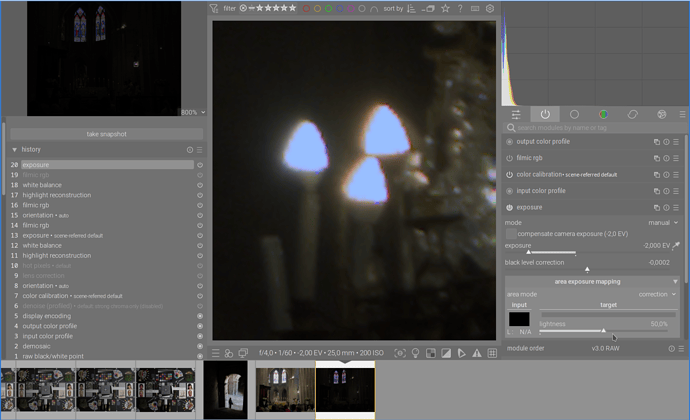Viewport: 690px width, 420px height.
Task: Reset history panel icon
Action: [x=190, y=150]
